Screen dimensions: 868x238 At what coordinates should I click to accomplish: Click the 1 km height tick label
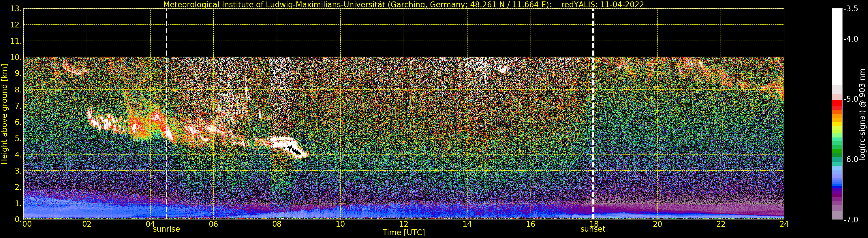(18, 204)
